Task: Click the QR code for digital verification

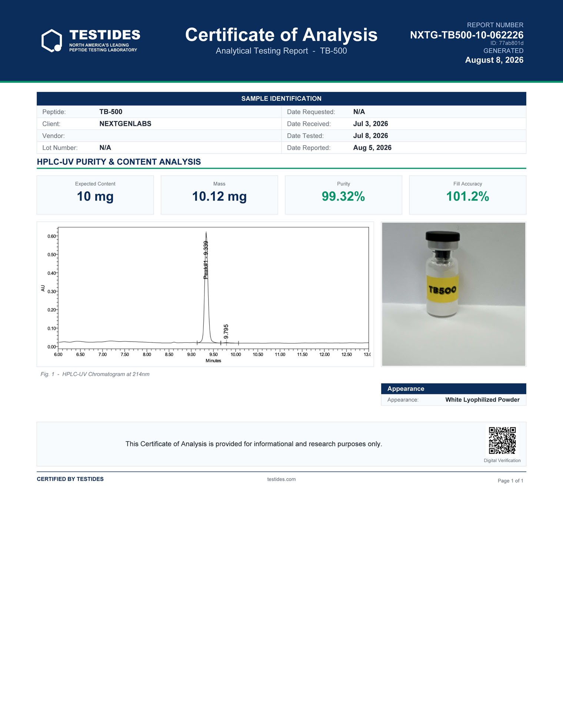Action: point(502,440)
